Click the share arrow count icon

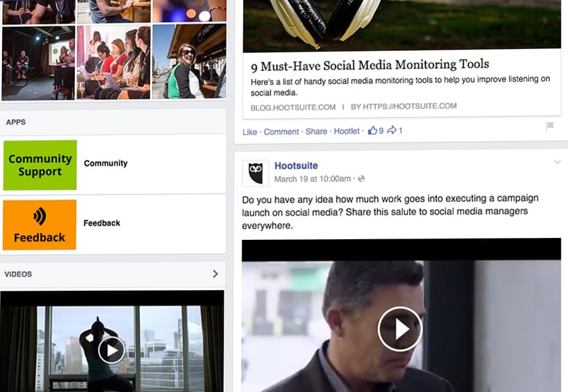392,131
